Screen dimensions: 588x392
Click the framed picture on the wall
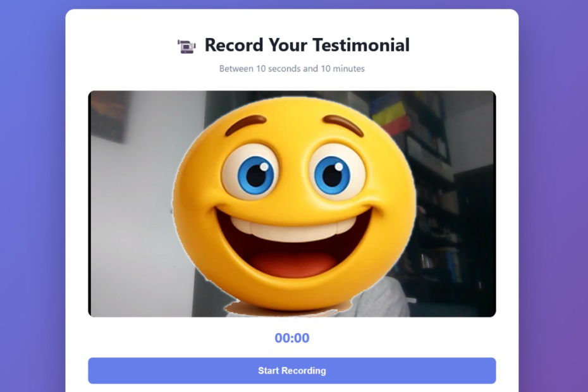(109, 116)
